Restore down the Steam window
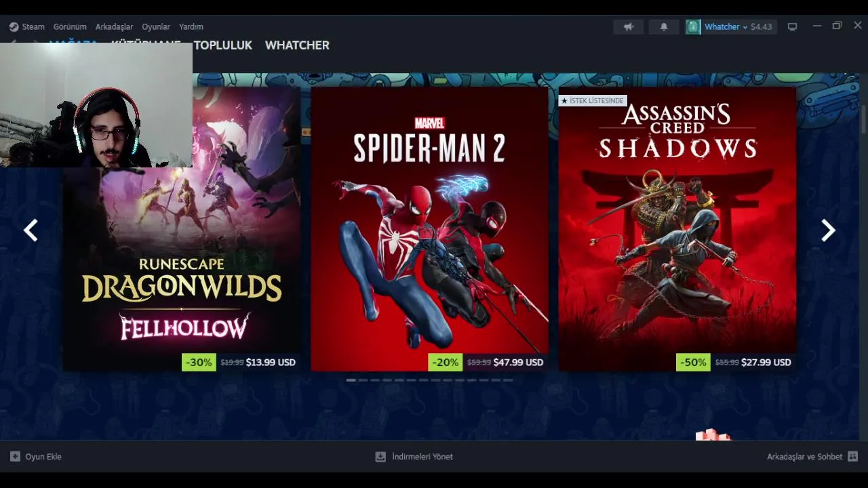 coord(837,26)
